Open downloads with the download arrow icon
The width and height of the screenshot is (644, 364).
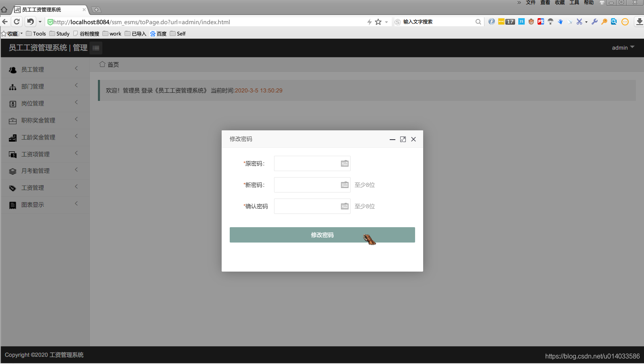[640, 22]
